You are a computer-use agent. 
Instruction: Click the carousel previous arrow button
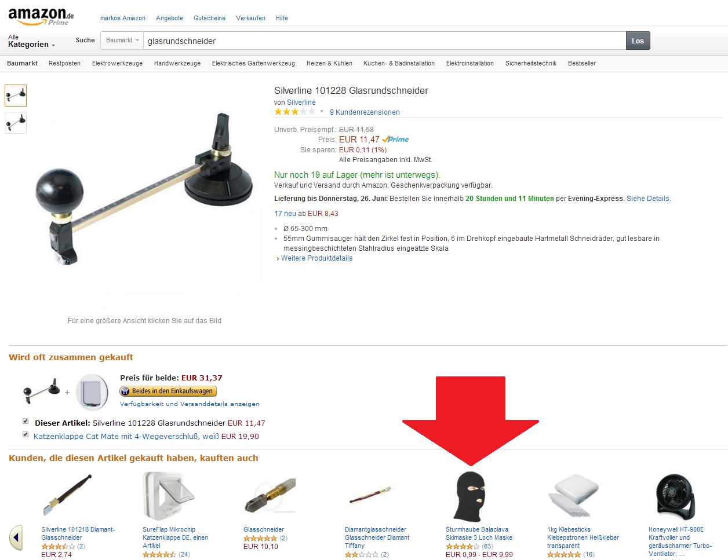16,538
